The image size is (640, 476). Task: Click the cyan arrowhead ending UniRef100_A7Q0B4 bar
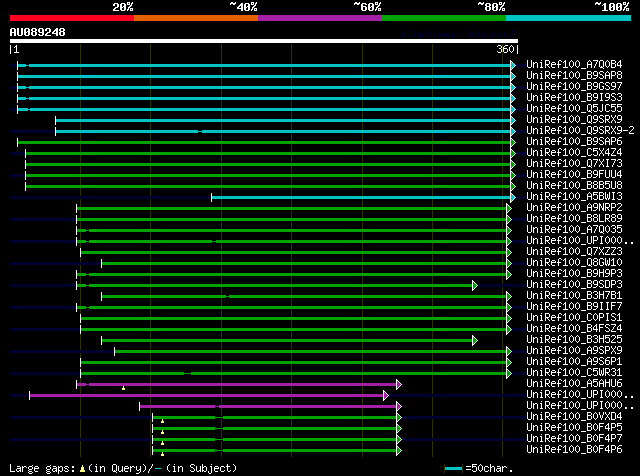(513, 65)
